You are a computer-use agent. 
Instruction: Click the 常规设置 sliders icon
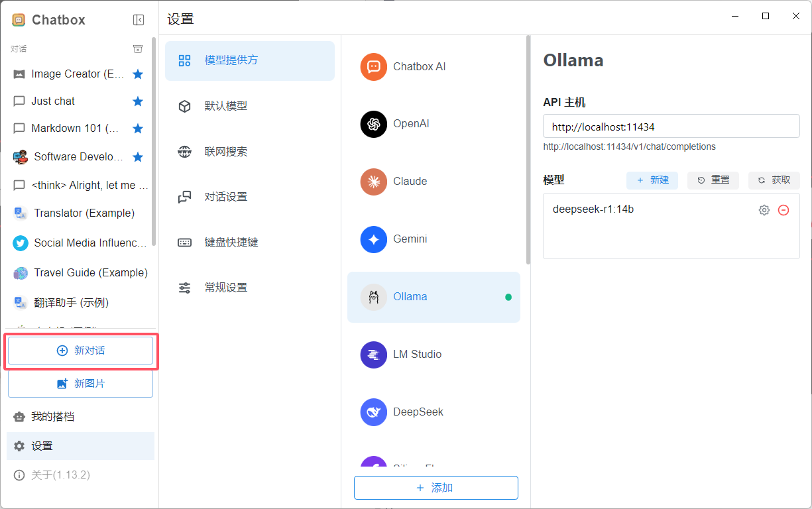point(185,288)
